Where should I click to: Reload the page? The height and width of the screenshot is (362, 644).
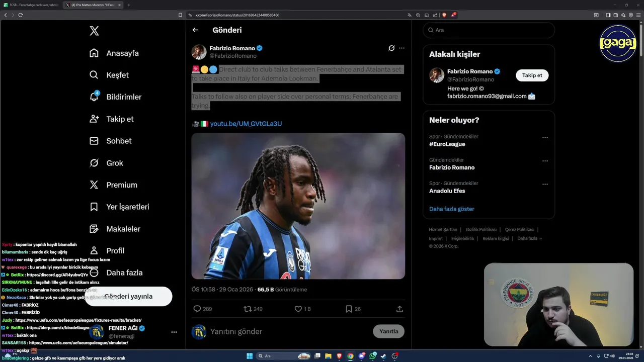[x=21, y=15]
